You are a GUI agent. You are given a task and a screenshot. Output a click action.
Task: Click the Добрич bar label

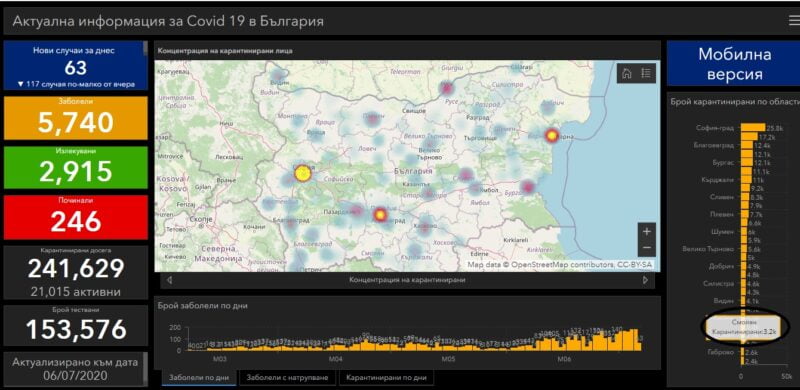(x=722, y=266)
